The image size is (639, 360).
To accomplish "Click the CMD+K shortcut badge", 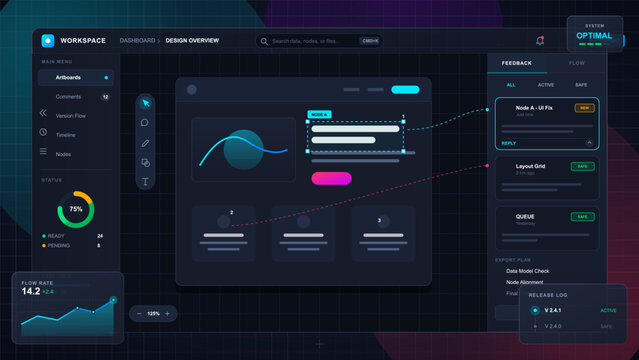I will pyautogui.click(x=370, y=41).
